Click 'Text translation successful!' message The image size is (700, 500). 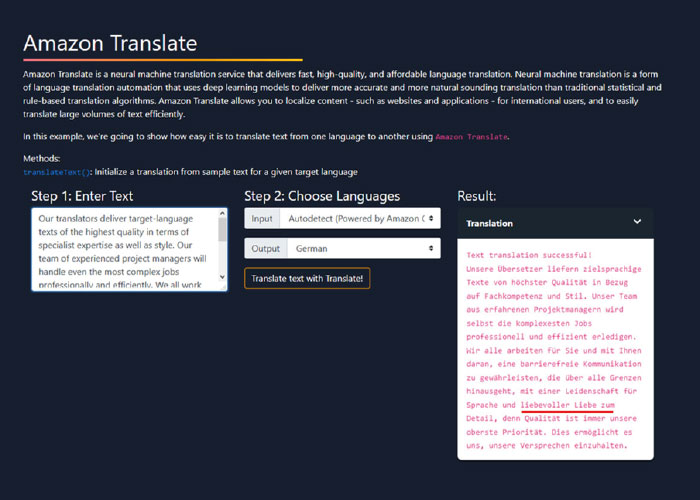coord(529,255)
